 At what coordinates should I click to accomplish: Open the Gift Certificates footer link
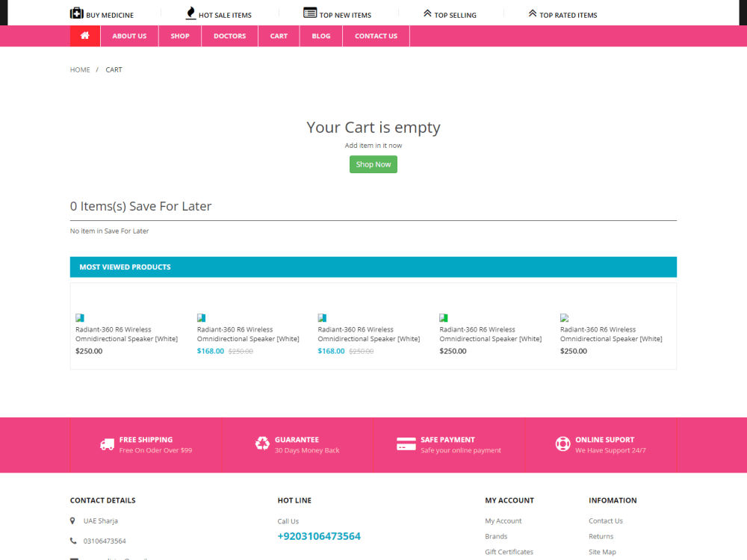[x=509, y=552]
